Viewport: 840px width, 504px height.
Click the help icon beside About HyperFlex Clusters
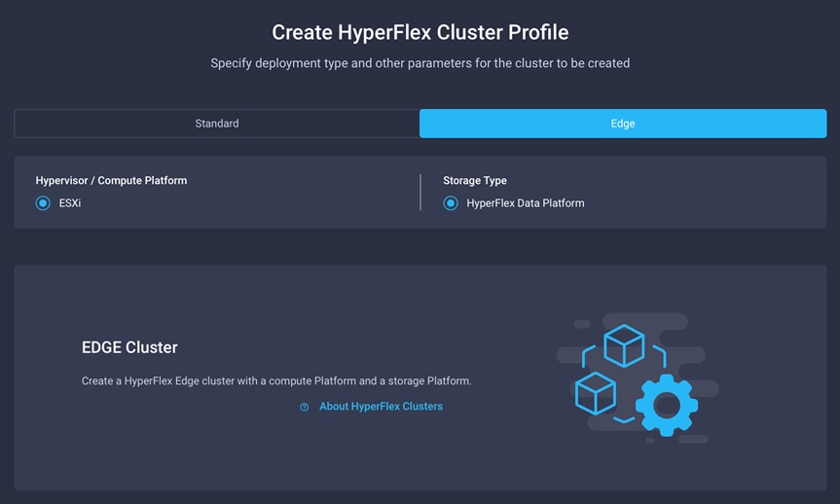pos(305,407)
